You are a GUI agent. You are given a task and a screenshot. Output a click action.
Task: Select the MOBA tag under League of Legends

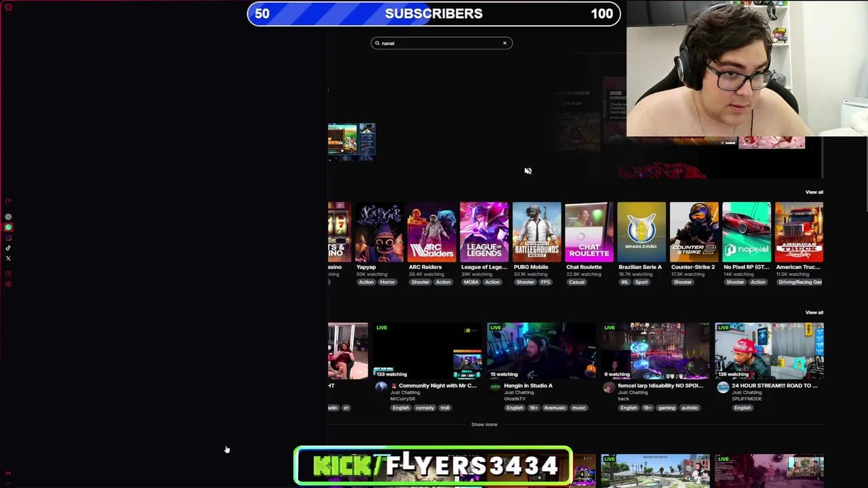[471, 282]
